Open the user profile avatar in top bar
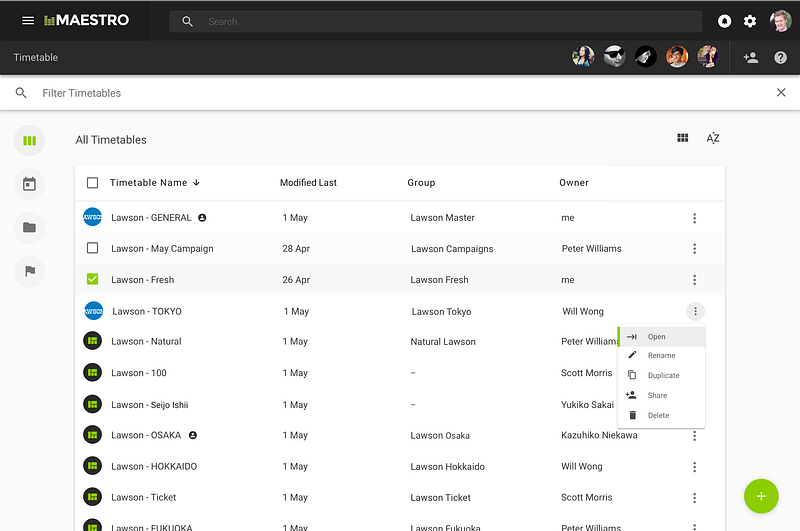Screen dimensions: 800x531 point(781,21)
